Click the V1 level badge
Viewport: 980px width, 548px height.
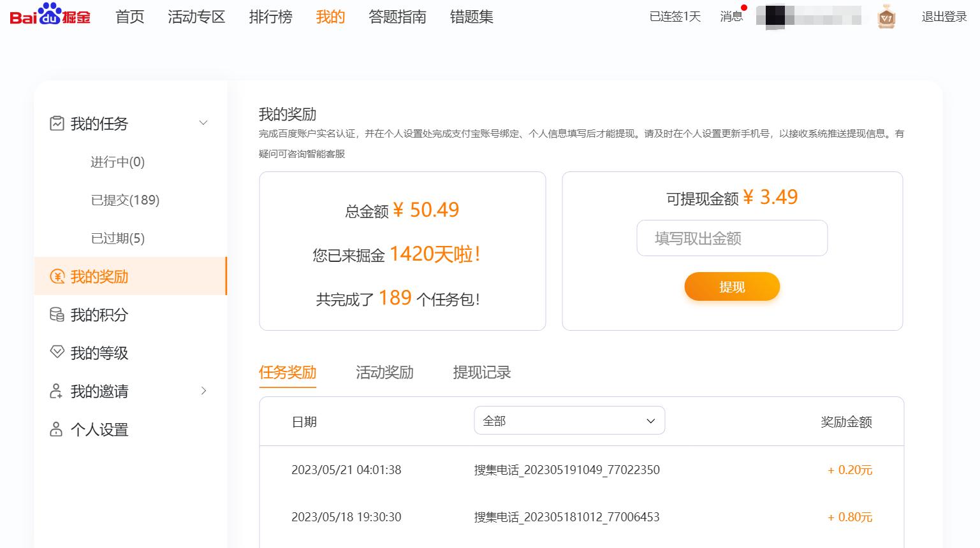886,17
